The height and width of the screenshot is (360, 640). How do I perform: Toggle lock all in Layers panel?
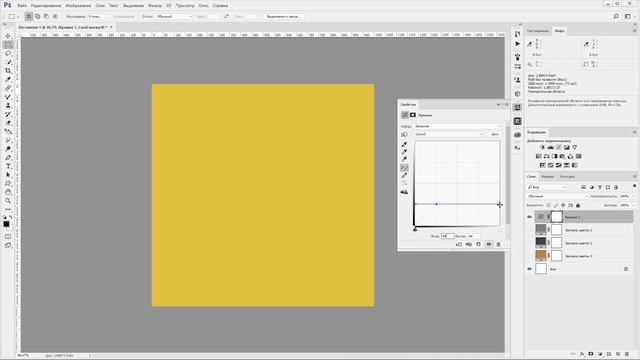pos(578,205)
